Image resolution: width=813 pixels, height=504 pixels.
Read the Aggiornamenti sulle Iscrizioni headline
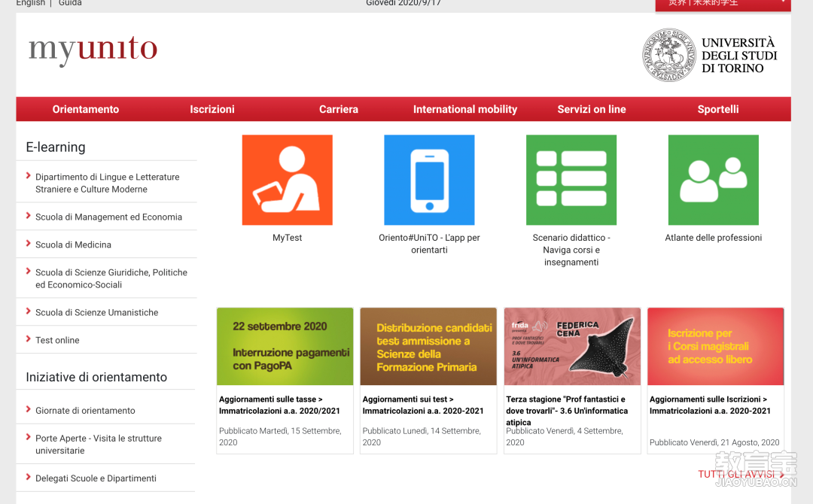point(711,405)
